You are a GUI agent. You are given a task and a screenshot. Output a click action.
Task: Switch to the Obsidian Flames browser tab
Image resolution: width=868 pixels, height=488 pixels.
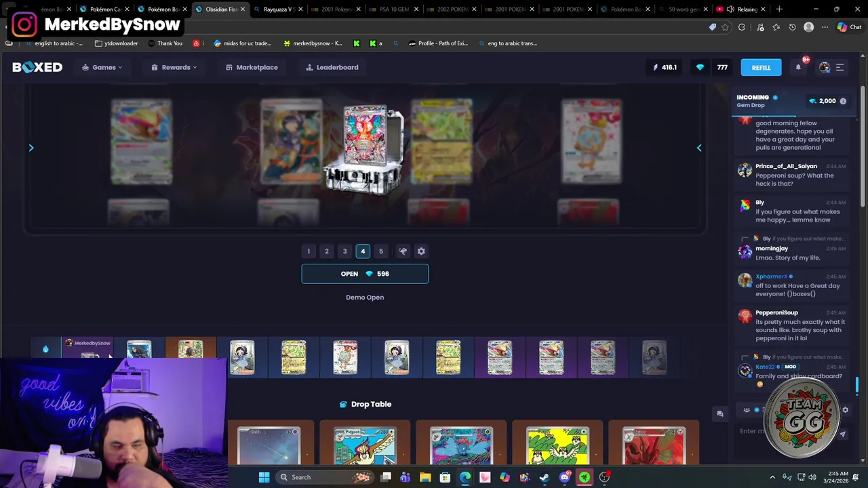220,9
